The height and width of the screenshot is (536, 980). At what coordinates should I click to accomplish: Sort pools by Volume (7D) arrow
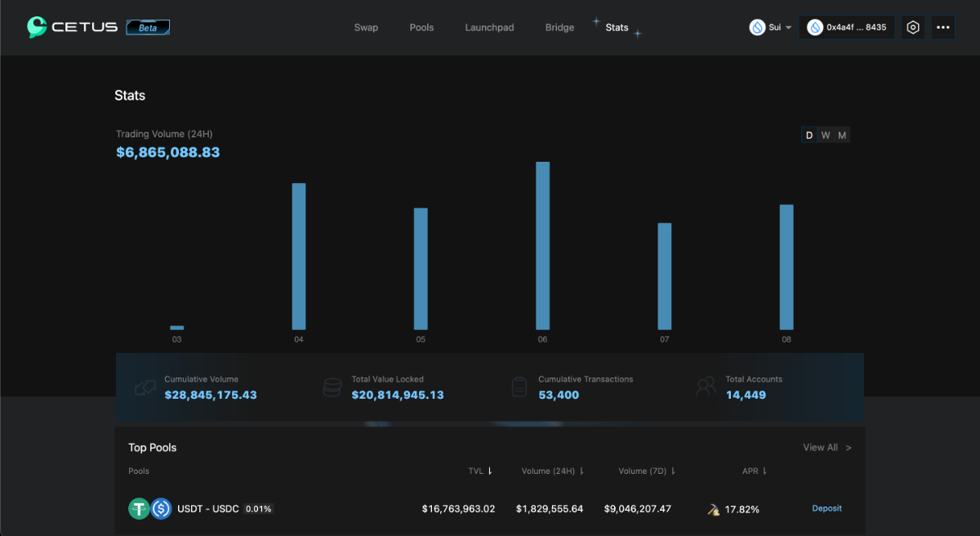coord(673,471)
